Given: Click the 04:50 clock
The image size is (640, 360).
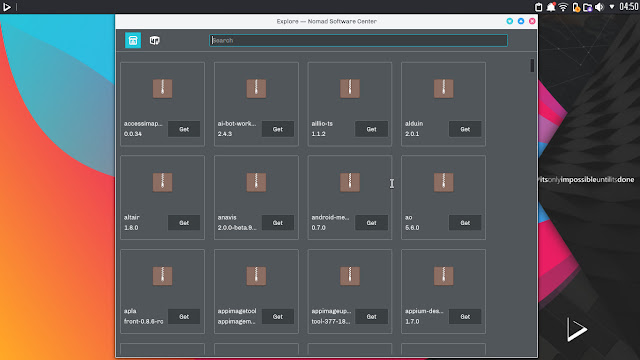Looking at the screenshot, I should click(629, 7).
